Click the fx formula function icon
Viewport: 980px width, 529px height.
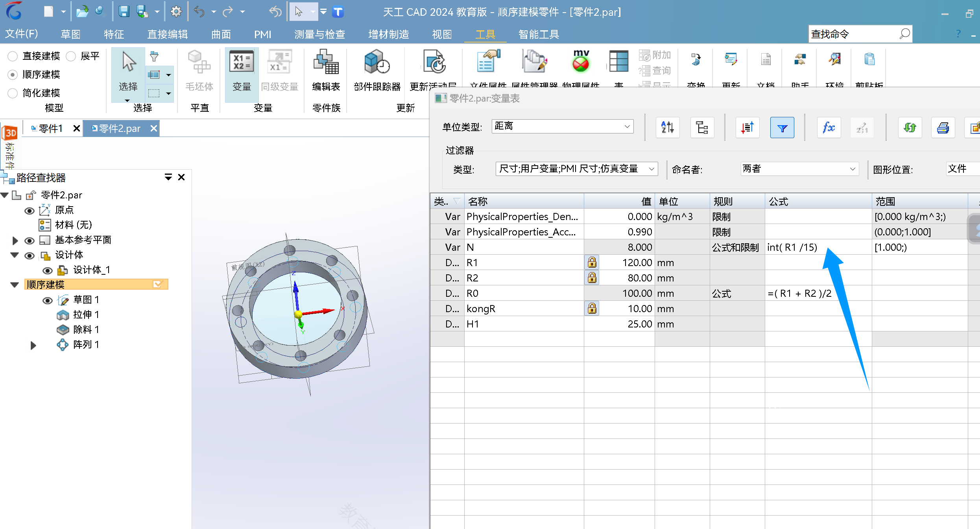tap(829, 128)
